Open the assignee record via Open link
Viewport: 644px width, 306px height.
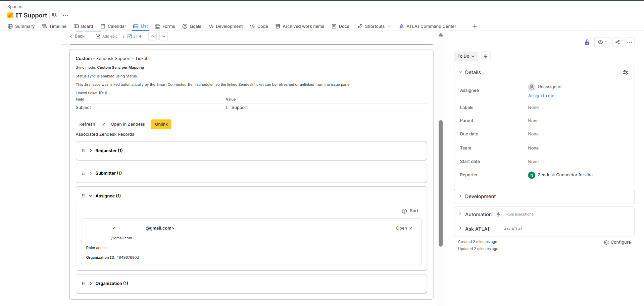[404, 228]
